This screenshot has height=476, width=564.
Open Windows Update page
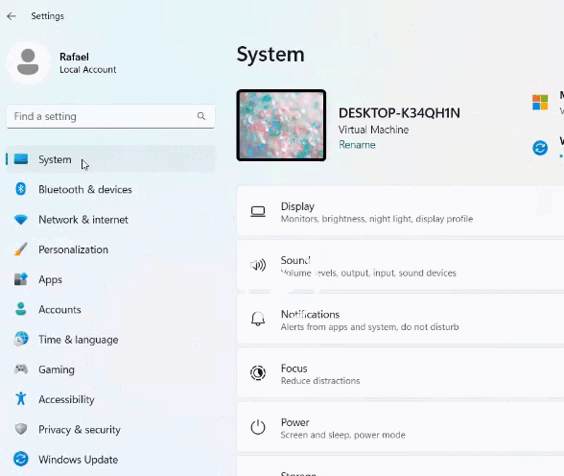(x=111, y=459)
